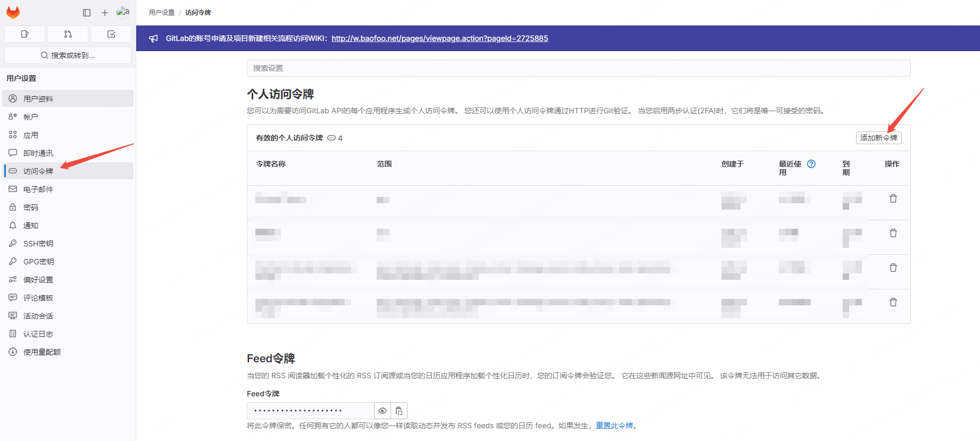Toggle the sidebar collapse icon
The image size is (980, 441).
[87, 12]
